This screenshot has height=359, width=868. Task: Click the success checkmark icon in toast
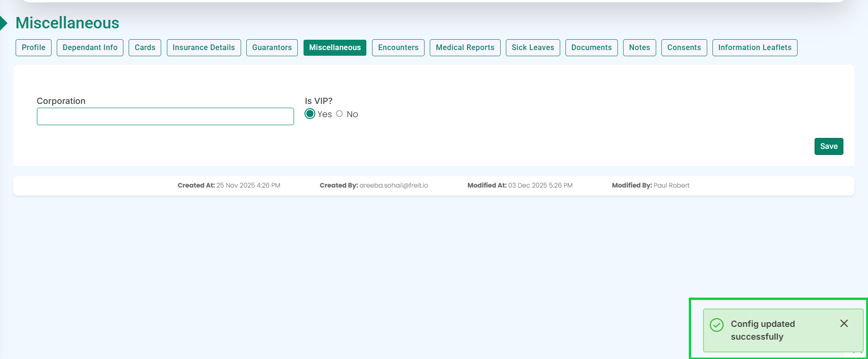pos(717,325)
